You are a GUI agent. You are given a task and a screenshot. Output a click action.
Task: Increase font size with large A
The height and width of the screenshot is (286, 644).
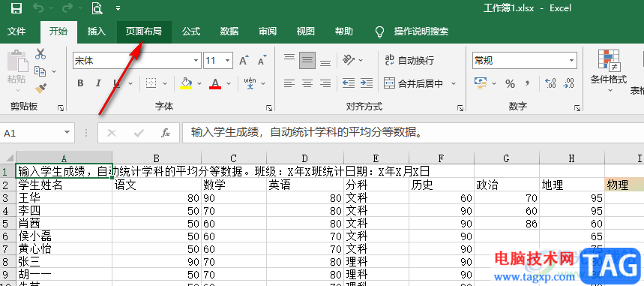(x=244, y=61)
